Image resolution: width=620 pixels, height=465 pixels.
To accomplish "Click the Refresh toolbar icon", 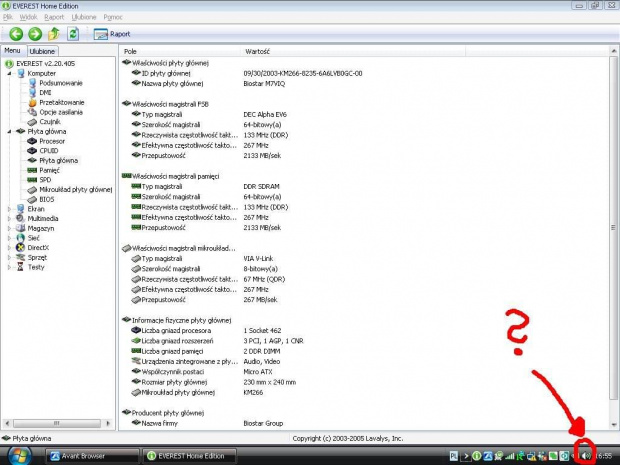I will (x=73, y=34).
